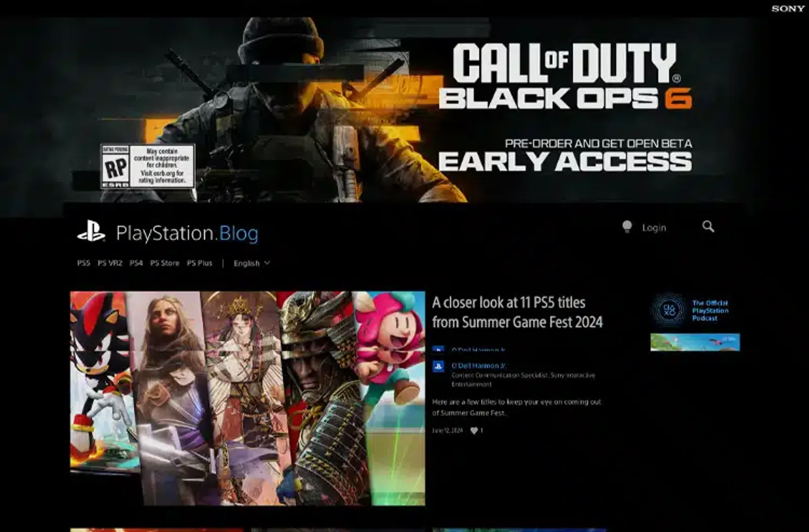Like the article with the heart icon
The width and height of the screenshot is (809, 532).
[x=474, y=430]
